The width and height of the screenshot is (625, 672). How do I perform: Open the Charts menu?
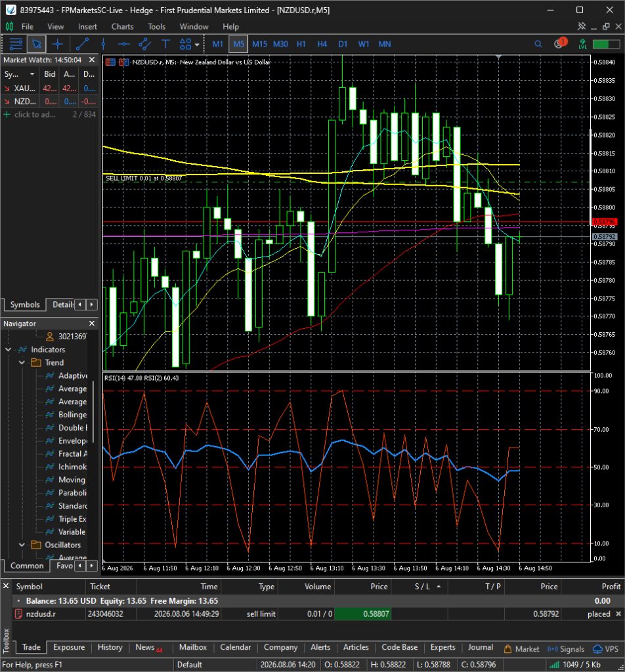(123, 26)
